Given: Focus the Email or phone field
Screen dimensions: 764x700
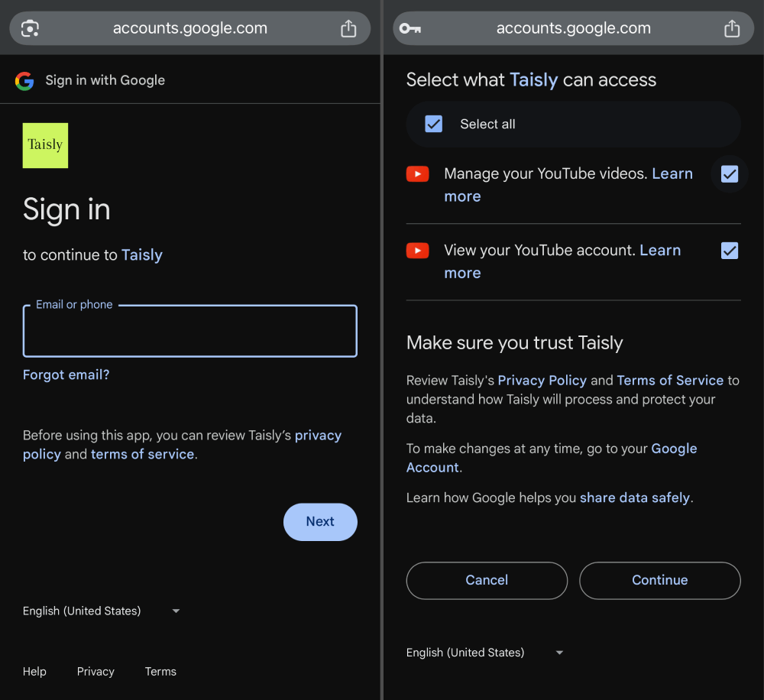Looking at the screenshot, I should tap(190, 331).
